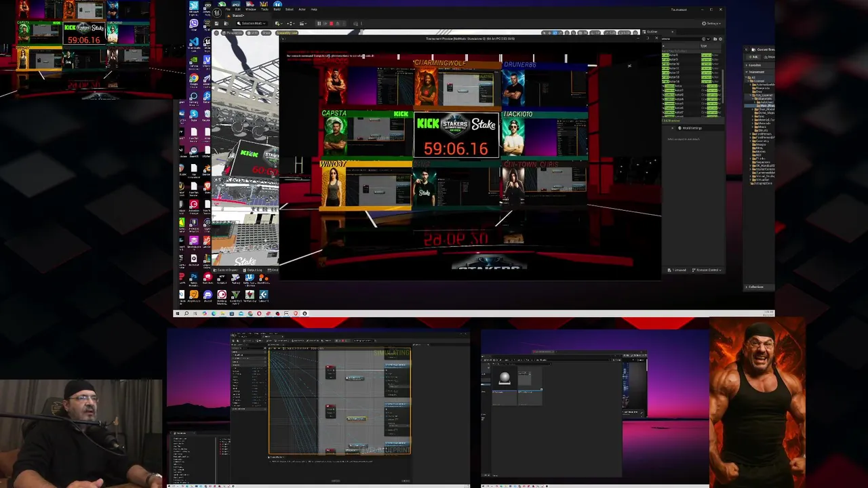This screenshot has height=488, width=868.
Task: Click the Windows Start button
Action: click(178, 313)
